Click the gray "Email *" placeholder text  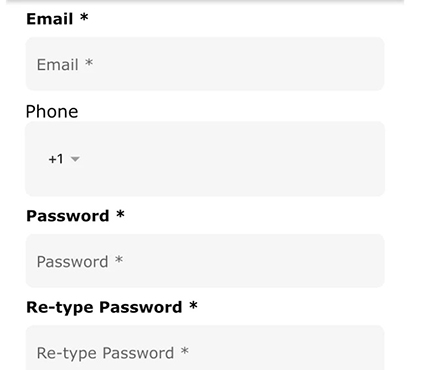coord(65,64)
